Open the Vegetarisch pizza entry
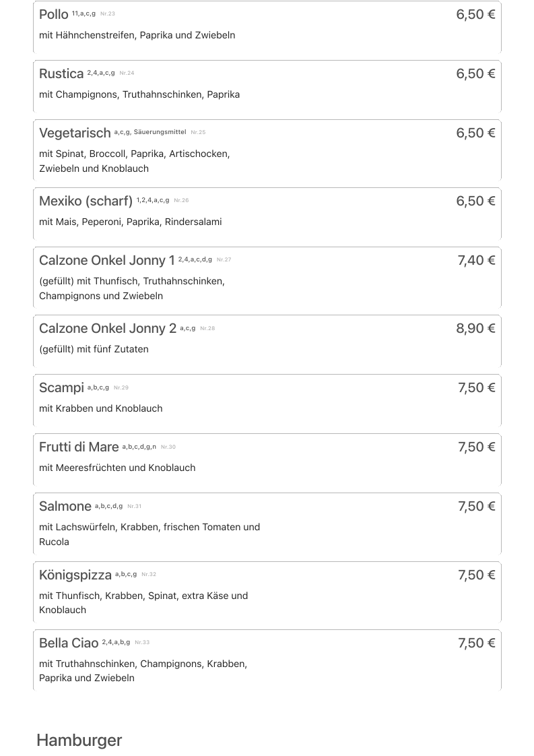This screenshot has height=756, width=534. click(75, 133)
